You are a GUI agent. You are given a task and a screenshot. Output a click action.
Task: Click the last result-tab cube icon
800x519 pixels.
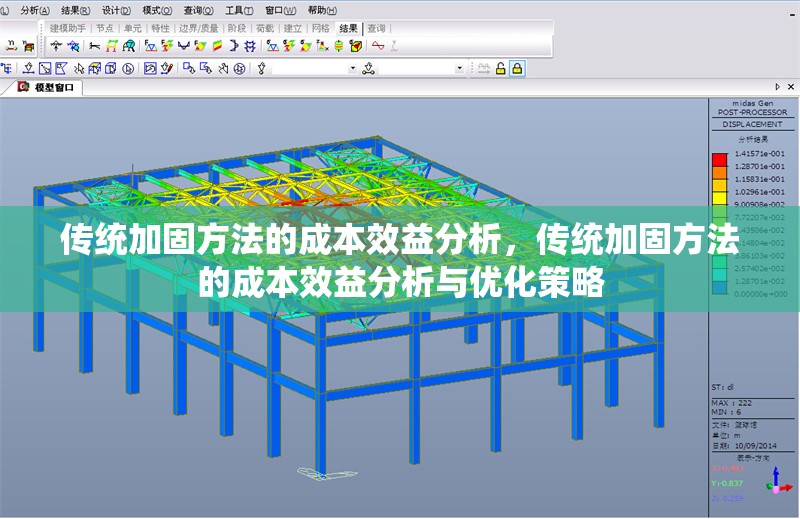click(355, 46)
